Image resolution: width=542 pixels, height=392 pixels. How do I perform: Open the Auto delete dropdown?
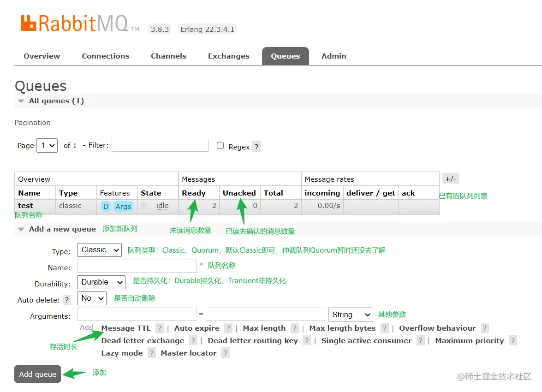tap(92, 298)
